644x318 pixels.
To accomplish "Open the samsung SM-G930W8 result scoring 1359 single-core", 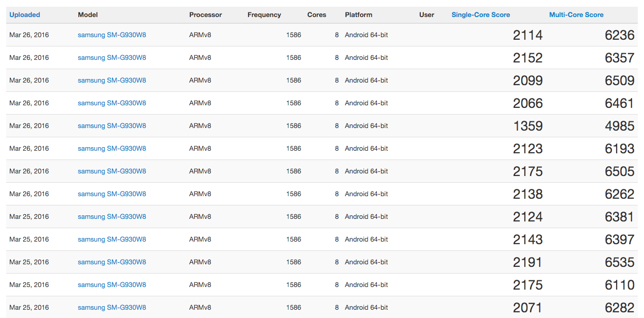I will [x=112, y=126].
